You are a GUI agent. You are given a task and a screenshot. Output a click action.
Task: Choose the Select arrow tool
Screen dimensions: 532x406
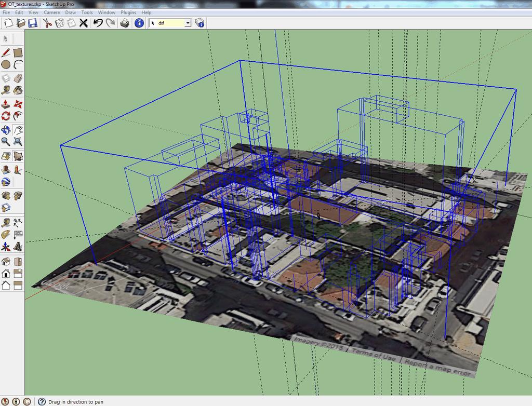coord(5,38)
